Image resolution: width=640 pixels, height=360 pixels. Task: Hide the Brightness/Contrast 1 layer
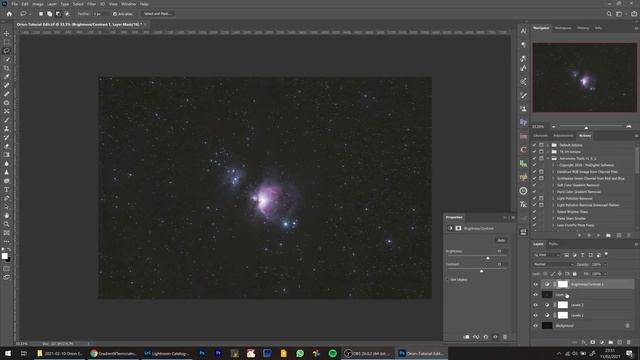pyautogui.click(x=536, y=284)
